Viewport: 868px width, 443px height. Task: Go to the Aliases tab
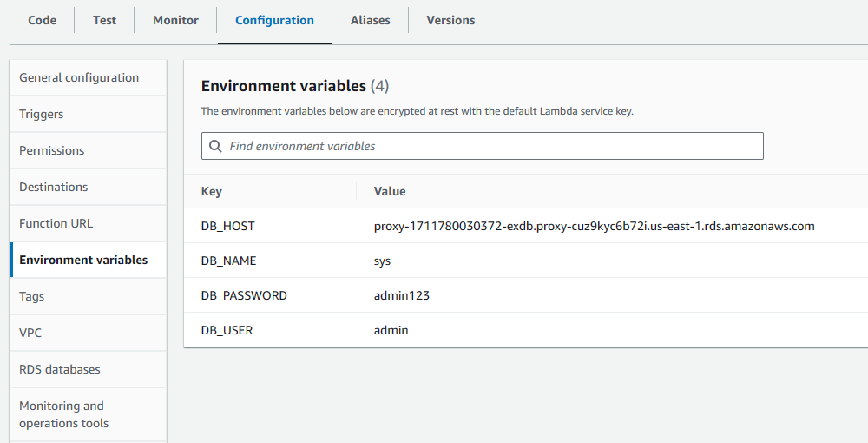pyautogui.click(x=370, y=20)
